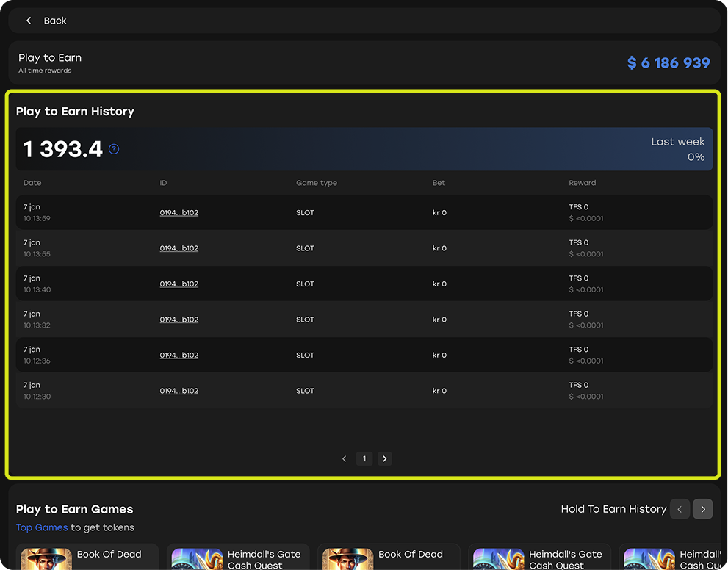728x570 pixels.
Task: Open ID link for the 10:13:32 entry
Action: pyautogui.click(x=179, y=320)
